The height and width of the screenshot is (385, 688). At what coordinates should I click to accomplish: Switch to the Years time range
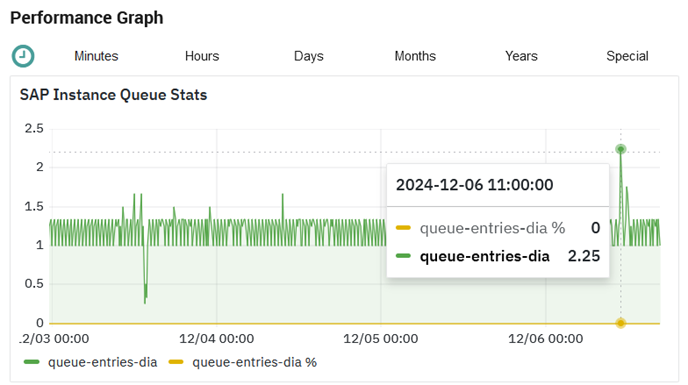point(521,56)
